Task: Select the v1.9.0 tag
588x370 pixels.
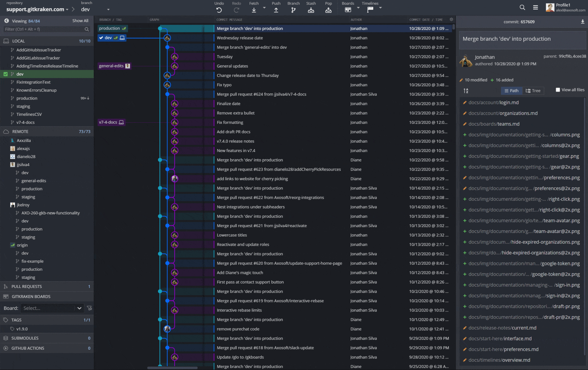Action: coord(47,329)
